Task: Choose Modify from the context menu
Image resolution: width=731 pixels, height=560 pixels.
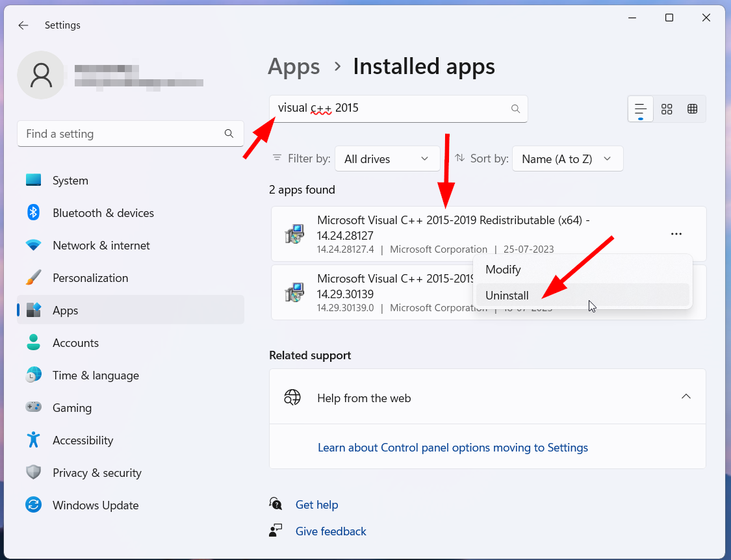Action: point(583,270)
